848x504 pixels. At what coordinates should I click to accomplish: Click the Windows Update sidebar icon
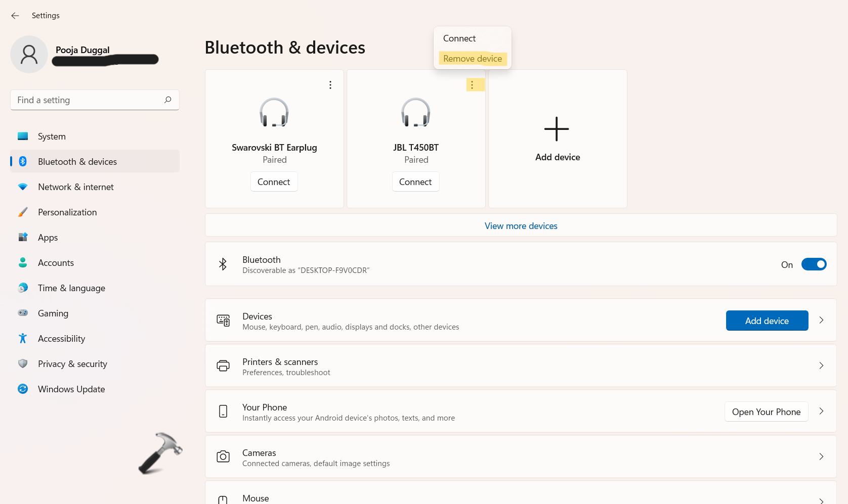23,389
